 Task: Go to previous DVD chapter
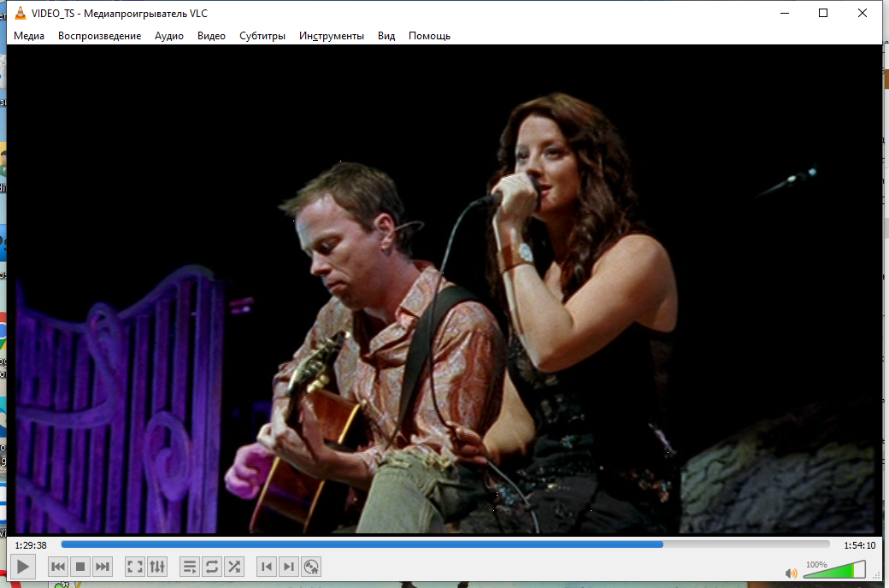pyautogui.click(x=267, y=567)
